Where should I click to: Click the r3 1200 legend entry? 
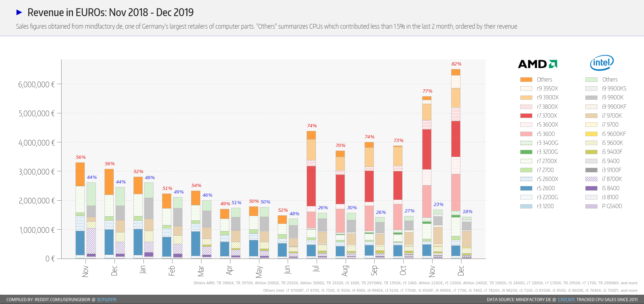tap(545, 206)
